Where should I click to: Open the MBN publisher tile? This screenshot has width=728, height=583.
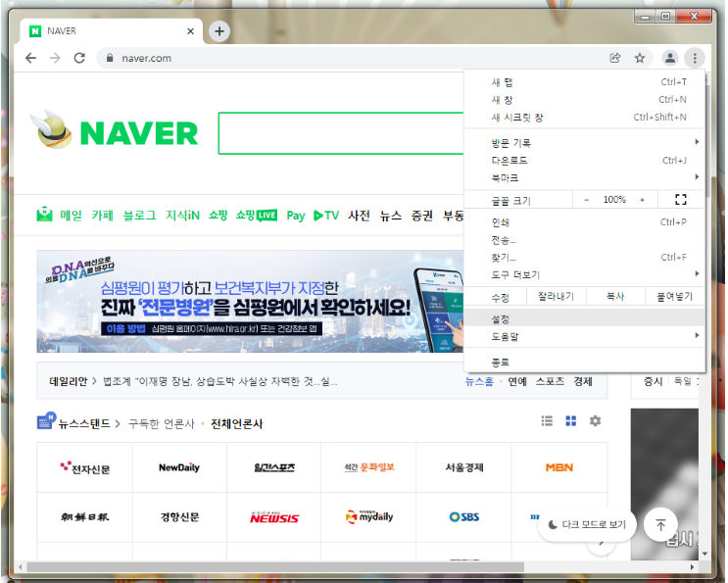click(x=559, y=468)
